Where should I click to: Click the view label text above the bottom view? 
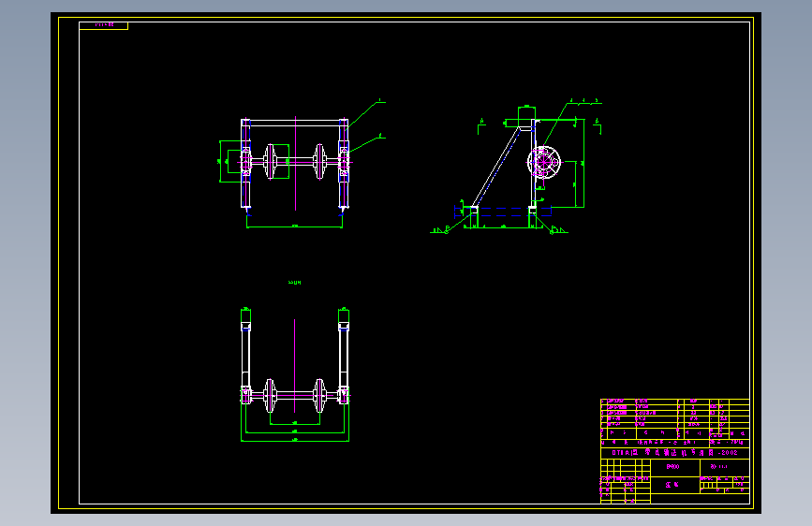[x=294, y=282]
